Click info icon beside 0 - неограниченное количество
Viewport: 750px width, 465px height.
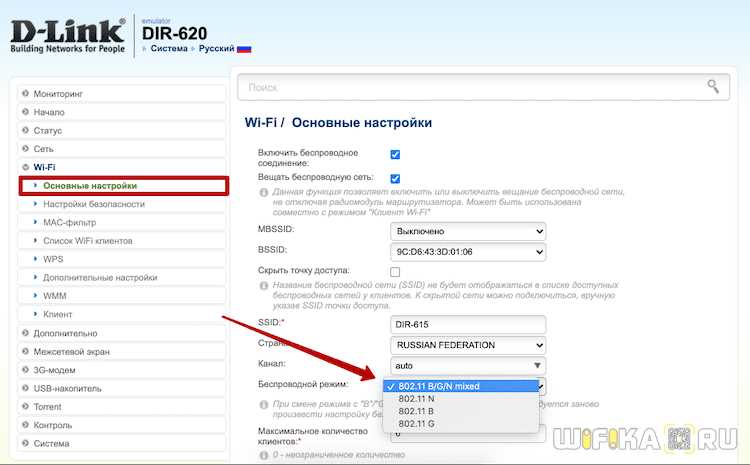[264, 455]
